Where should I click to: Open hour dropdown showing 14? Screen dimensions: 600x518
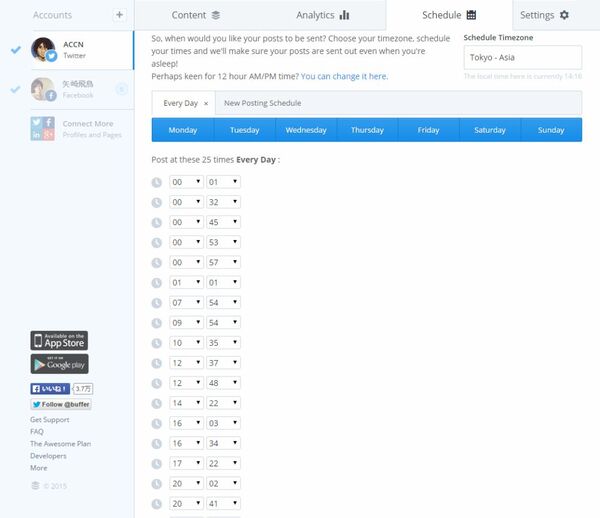[x=186, y=403]
